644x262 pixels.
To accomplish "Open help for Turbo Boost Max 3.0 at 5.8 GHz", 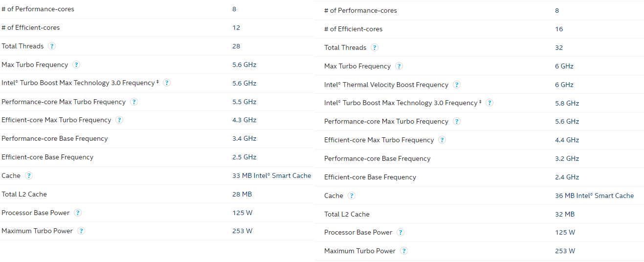I will (x=489, y=103).
